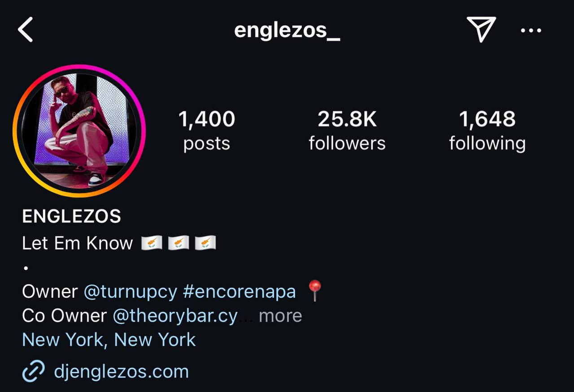Open the @theorybar.cy mention
This screenshot has height=392, width=574.
click(175, 316)
